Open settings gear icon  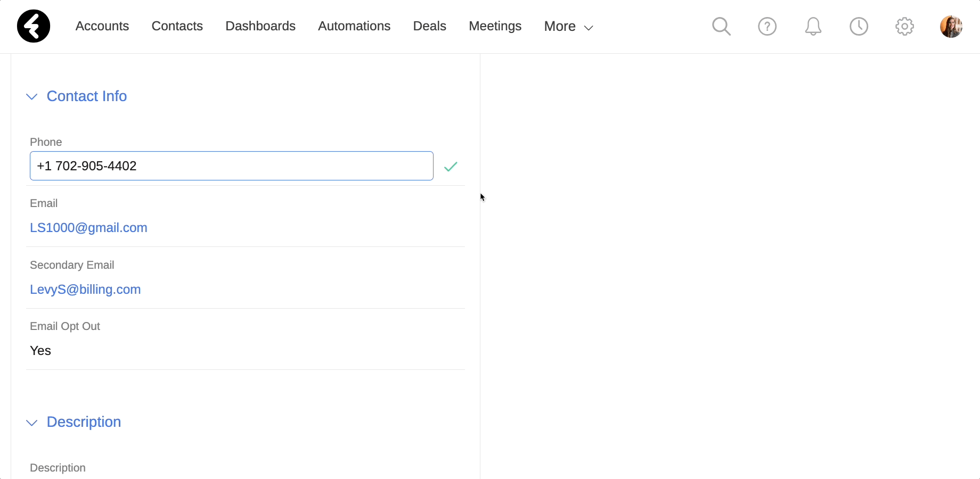click(904, 26)
